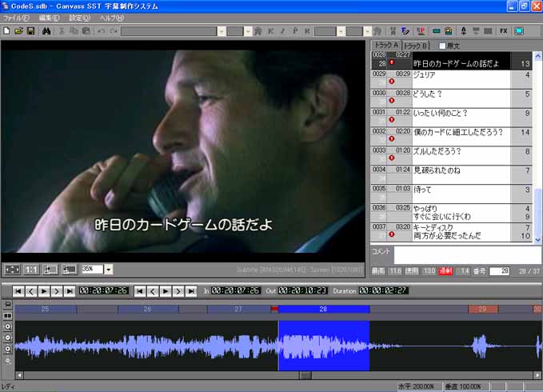Click the vertical arrow text icon
This screenshot has height=392, width=543.
[x=464, y=31]
